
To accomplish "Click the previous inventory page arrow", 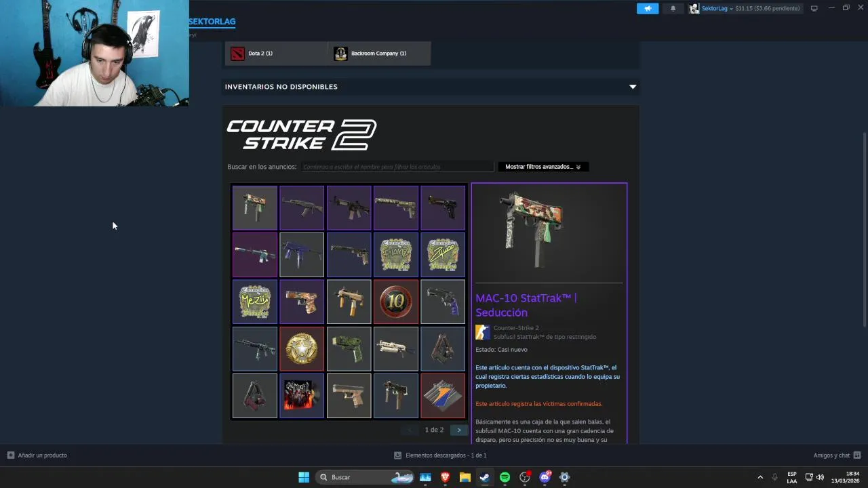I will click(x=409, y=430).
